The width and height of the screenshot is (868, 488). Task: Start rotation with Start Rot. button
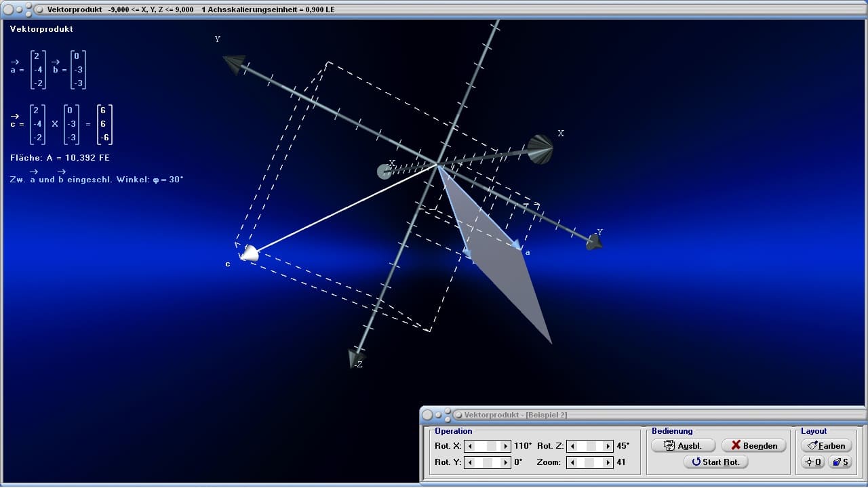click(715, 462)
